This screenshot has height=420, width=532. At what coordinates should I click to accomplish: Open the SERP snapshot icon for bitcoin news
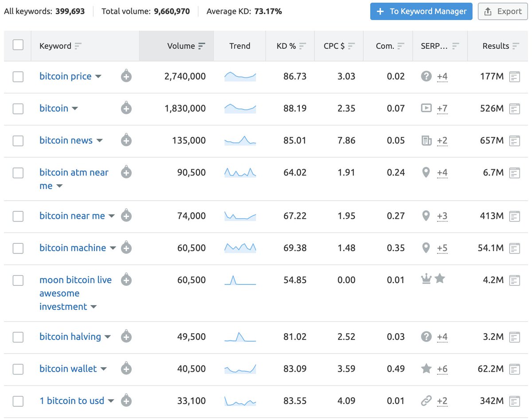(x=515, y=140)
